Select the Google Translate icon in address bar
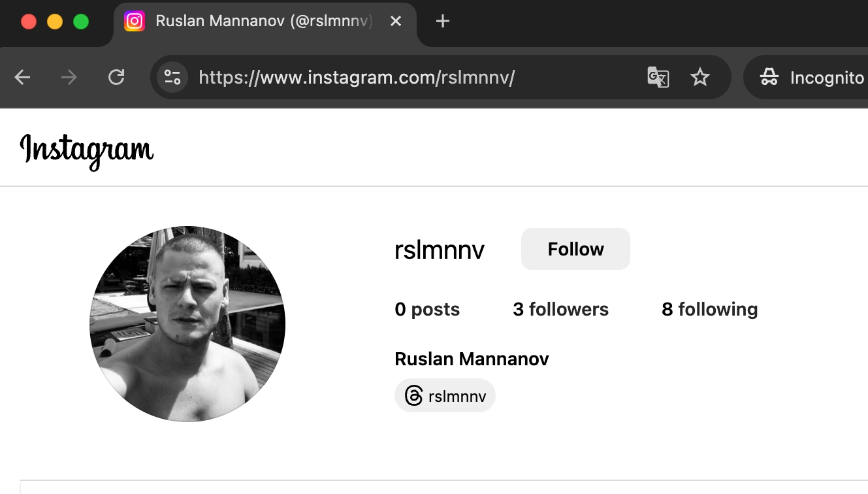The height and width of the screenshot is (494, 868). (x=658, y=77)
